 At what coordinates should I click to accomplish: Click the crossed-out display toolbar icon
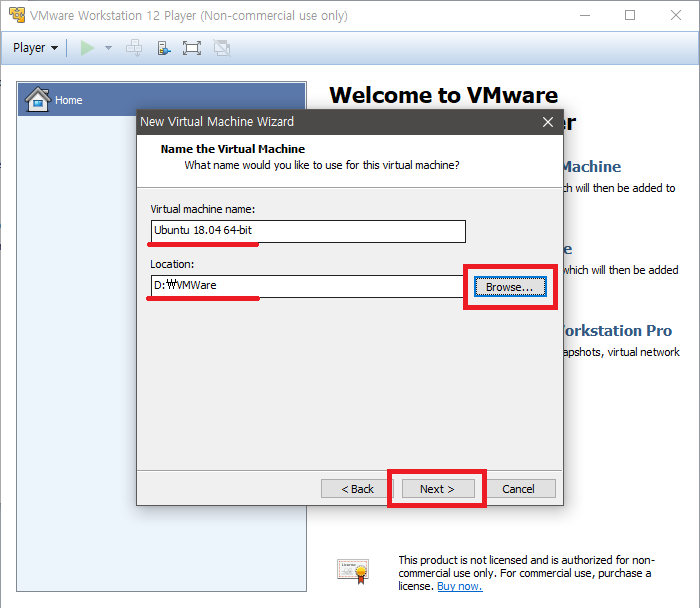pos(222,48)
